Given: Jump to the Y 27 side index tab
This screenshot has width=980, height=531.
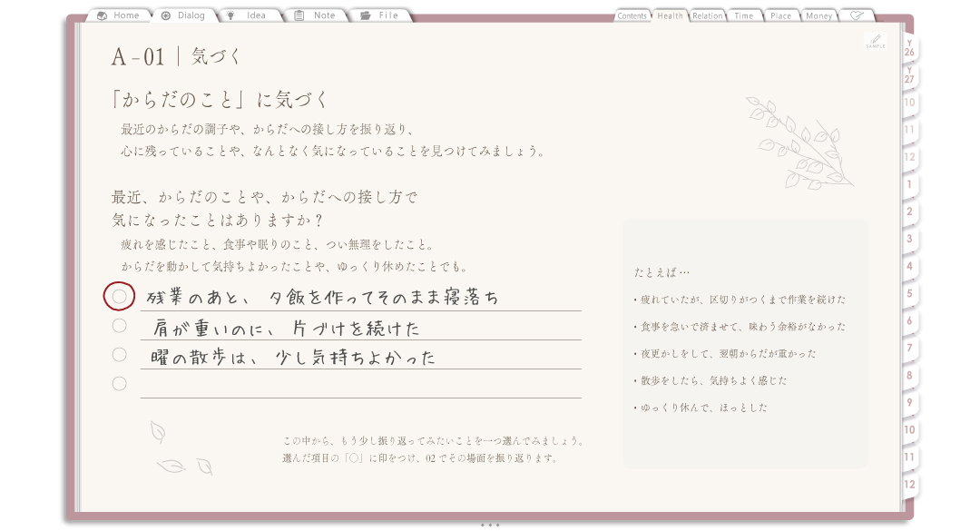Looking at the screenshot, I should (909, 75).
